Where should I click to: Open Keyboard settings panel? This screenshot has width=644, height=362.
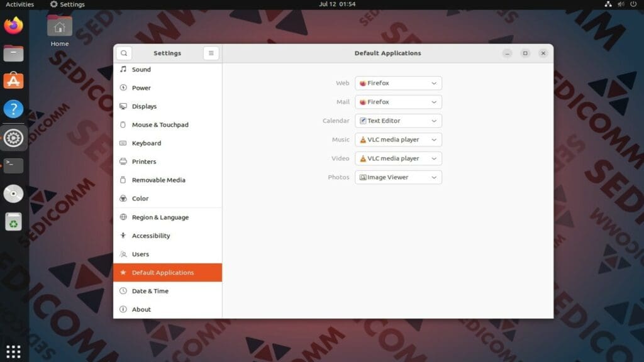pyautogui.click(x=167, y=143)
